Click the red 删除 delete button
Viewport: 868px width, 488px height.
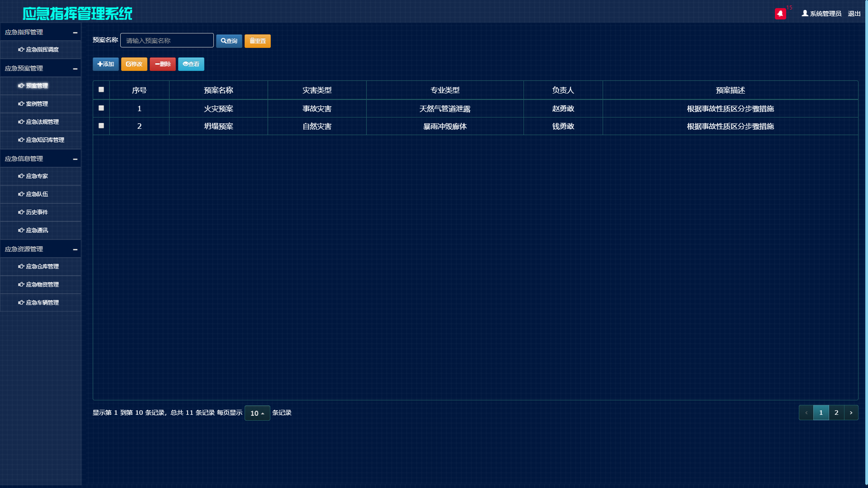[x=163, y=64]
